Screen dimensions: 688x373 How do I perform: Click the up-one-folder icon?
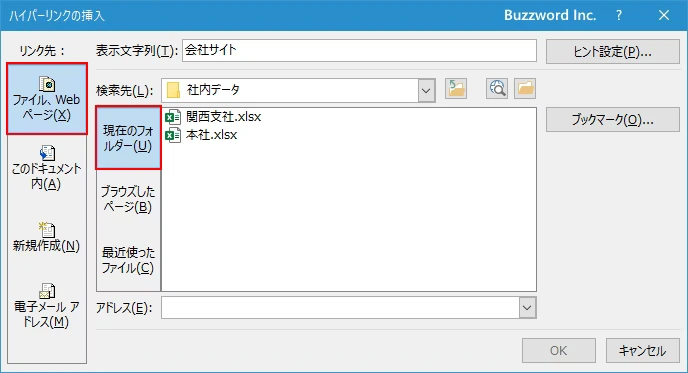[456, 89]
